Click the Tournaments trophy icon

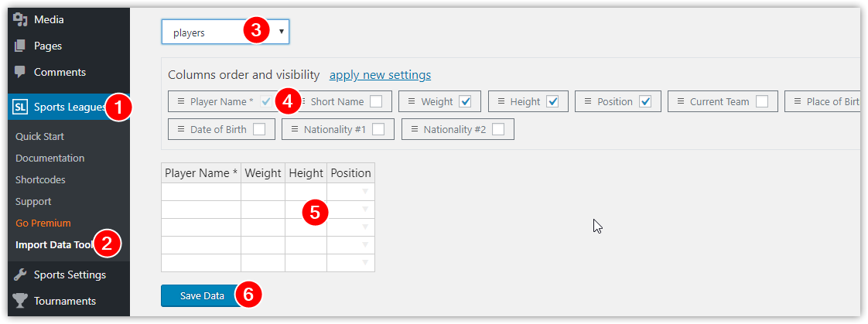click(20, 301)
